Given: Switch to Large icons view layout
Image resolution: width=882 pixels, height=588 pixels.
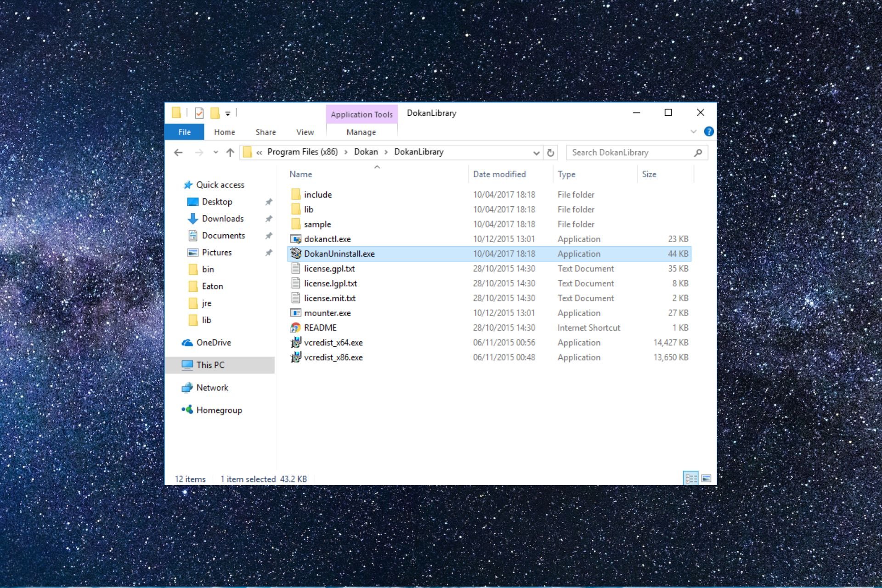Looking at the screenshot, I should pyautogui.click(x=707, y=478).
